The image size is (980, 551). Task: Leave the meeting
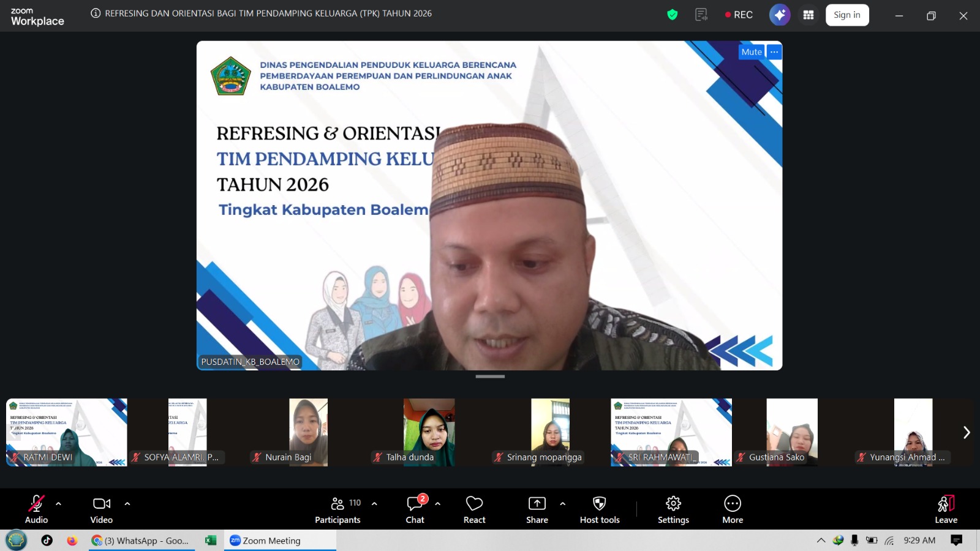tap(946, 509)
